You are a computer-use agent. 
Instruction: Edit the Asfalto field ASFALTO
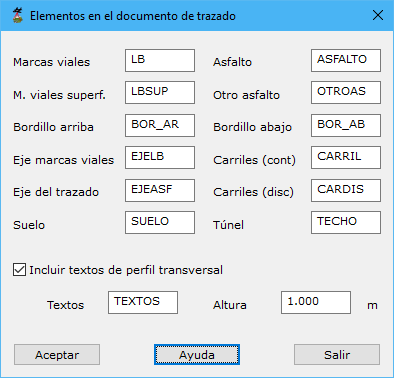click(x=346, y=61)
